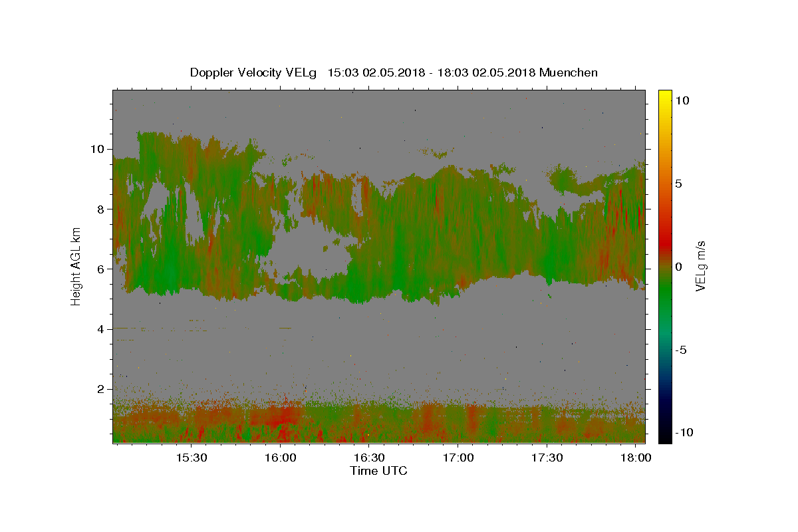Click the colorbar label '5'
Viewport: 798px width, 532px height.
[x=680, y=184]
